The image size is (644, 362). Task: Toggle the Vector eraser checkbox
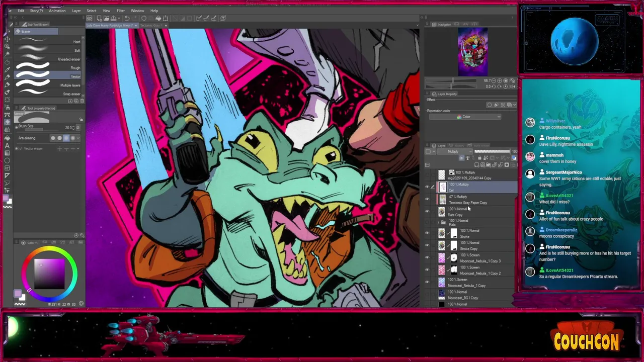click(21, 148)
